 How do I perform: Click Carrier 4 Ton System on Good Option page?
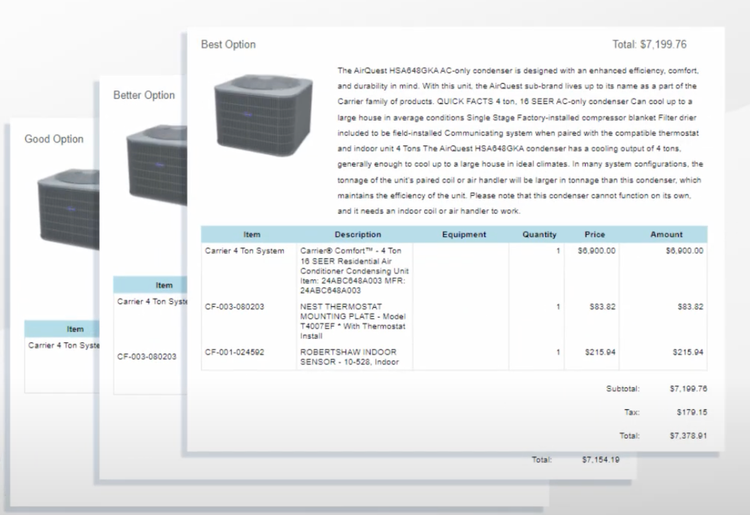pyautogui.click(x=64, y=345)
